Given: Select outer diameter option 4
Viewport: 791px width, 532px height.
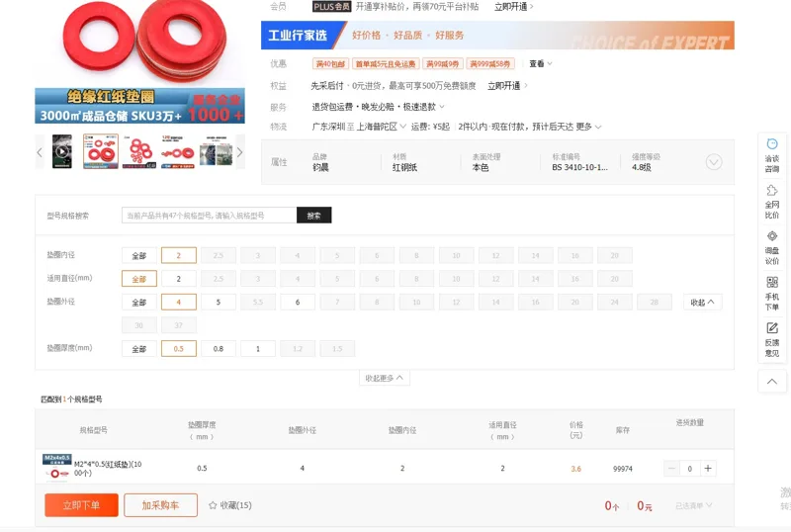Looking at the screenshot, I should [179, 303].
